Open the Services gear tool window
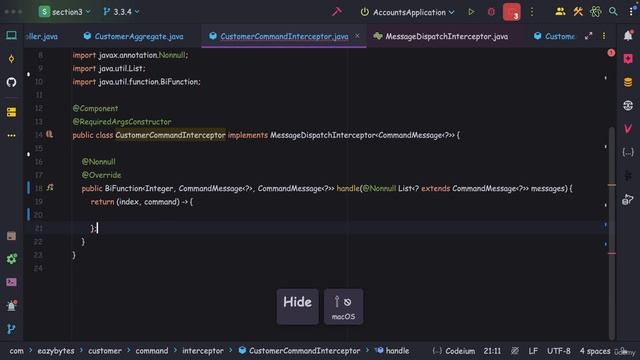The width and height of the screenshot is (640, 360). pos(11,258)
